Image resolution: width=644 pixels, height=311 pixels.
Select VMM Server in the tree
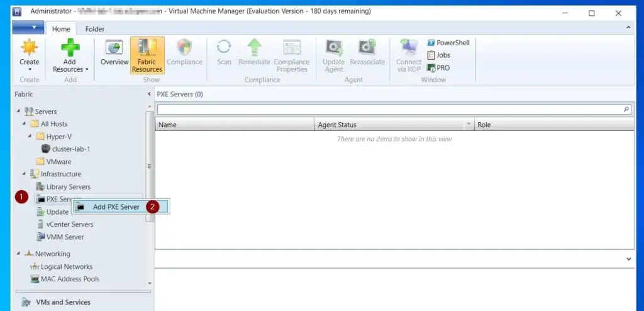(x=60, y=237)
